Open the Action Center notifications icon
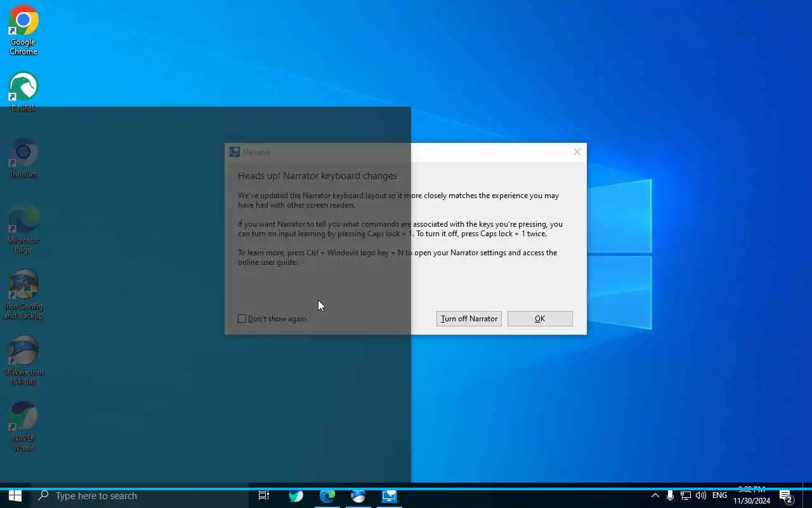This screenshot has height=508, width=812. tap(787, 496)
